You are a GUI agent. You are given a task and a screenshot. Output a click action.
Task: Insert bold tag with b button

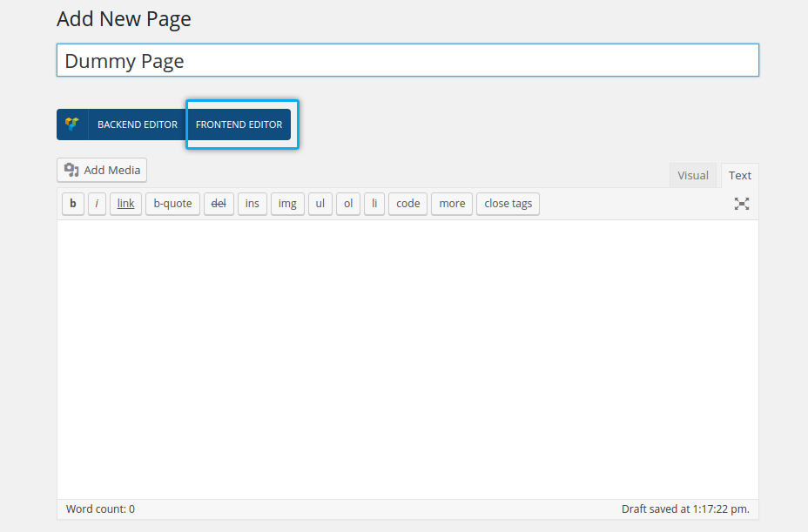73,204
